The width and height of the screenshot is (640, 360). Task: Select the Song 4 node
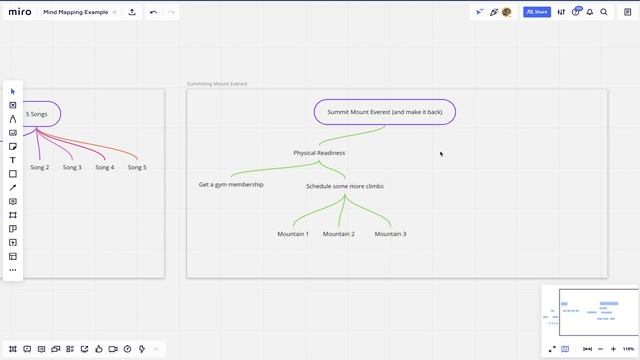[x=105, y=167]
